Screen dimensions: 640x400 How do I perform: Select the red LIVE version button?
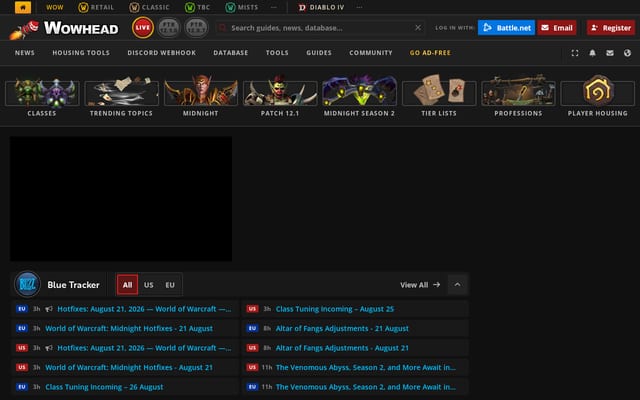tap(143, 28)
